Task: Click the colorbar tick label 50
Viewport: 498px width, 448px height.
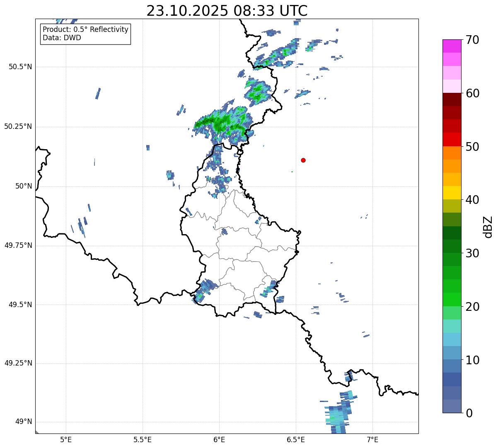Action: click(472, 147)
